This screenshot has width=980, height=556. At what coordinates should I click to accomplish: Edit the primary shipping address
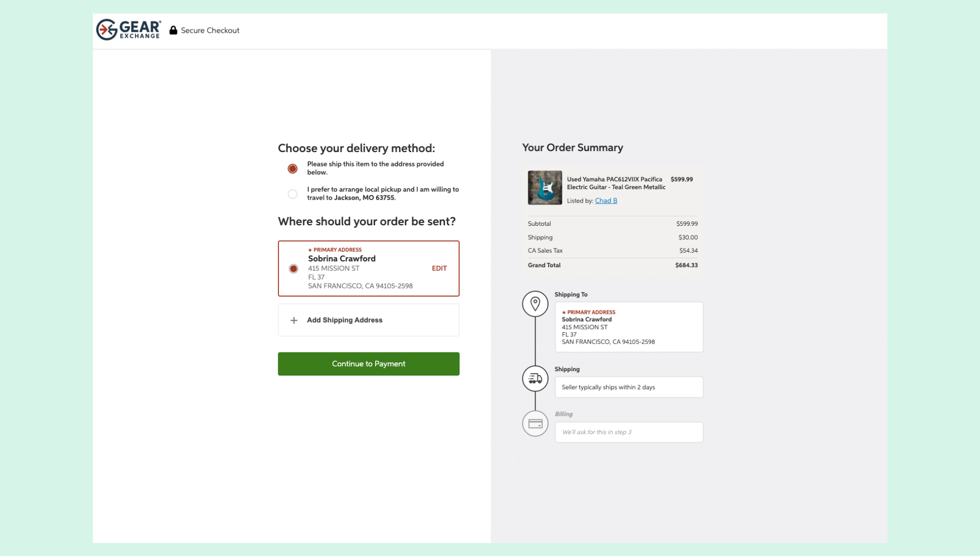pos(439,268)
